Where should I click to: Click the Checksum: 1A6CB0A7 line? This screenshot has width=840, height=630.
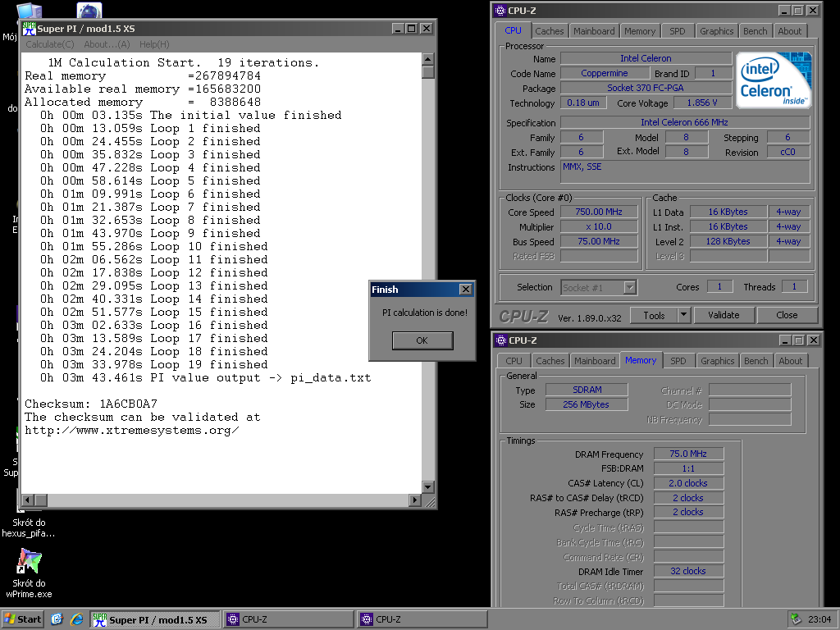click(x=91, y=404)
